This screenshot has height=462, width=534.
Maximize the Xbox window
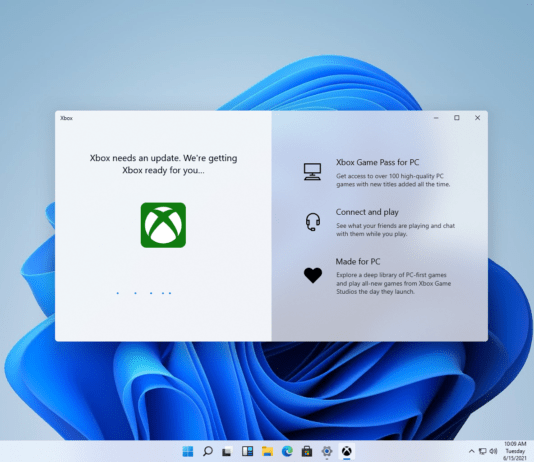click(457, 118)
